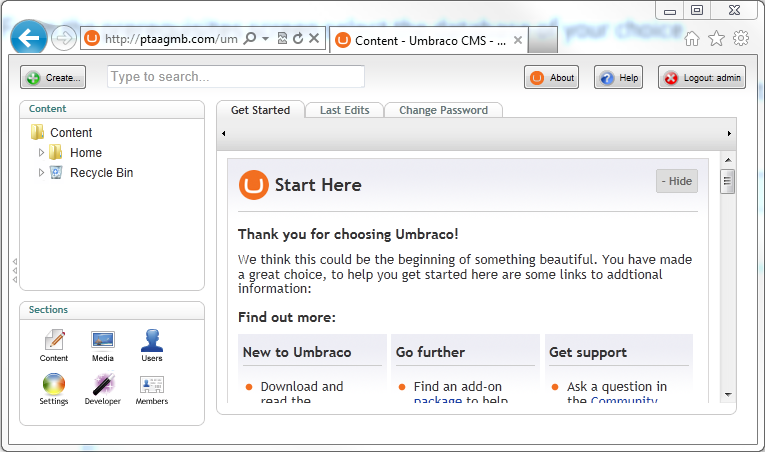Switch to the Last Edits tab
Viewport: 765px width, 452px height.
(344, 110)
